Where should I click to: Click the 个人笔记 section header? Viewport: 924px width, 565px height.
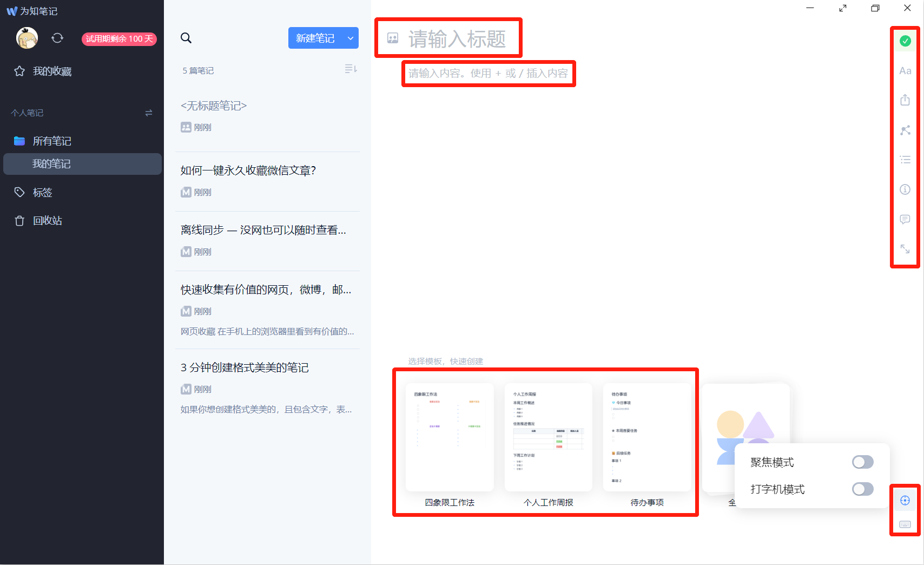(27, 113)
